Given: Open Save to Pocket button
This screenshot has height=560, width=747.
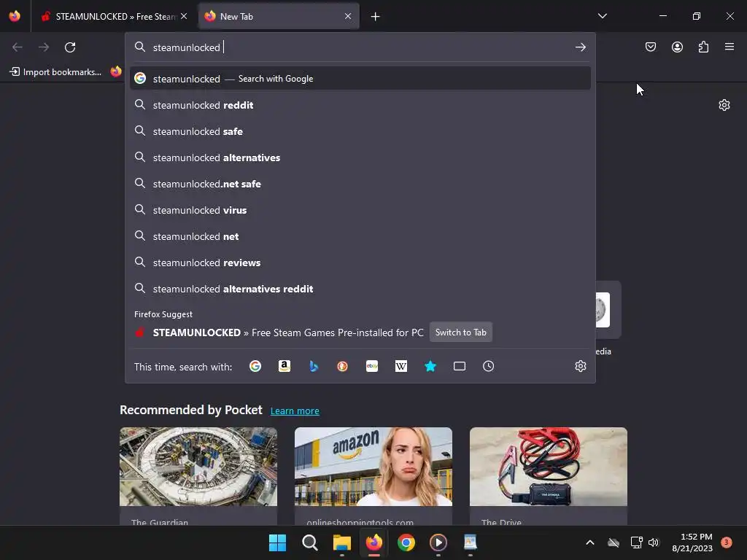Looking at the screenshot, I should tap(651, 47).
